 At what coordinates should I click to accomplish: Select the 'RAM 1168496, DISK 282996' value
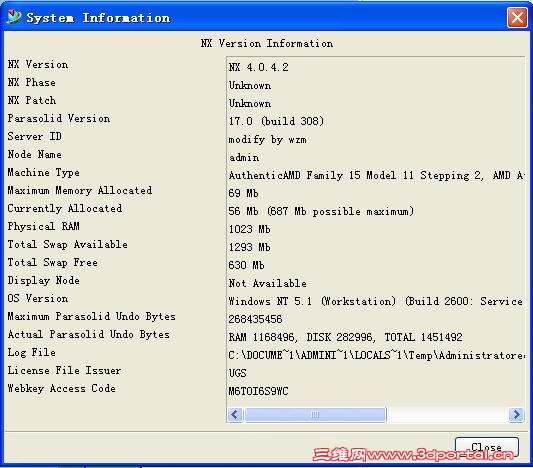click(345, 337)
